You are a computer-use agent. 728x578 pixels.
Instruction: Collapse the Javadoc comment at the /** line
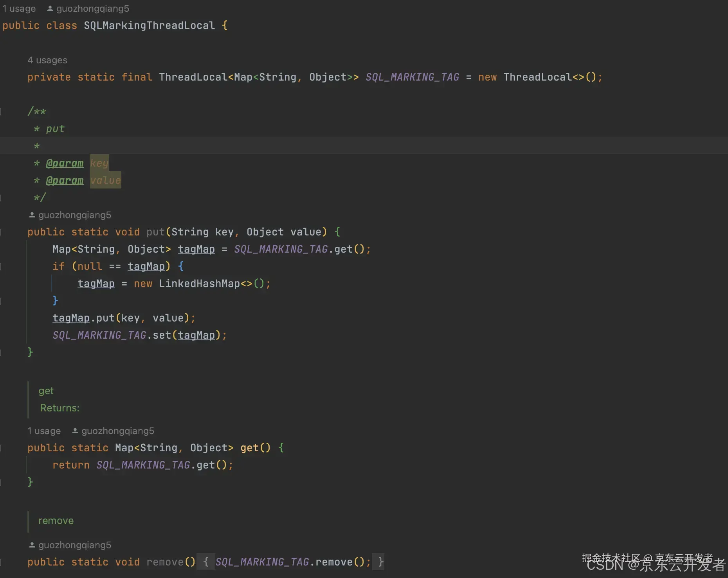pos(1,112)
